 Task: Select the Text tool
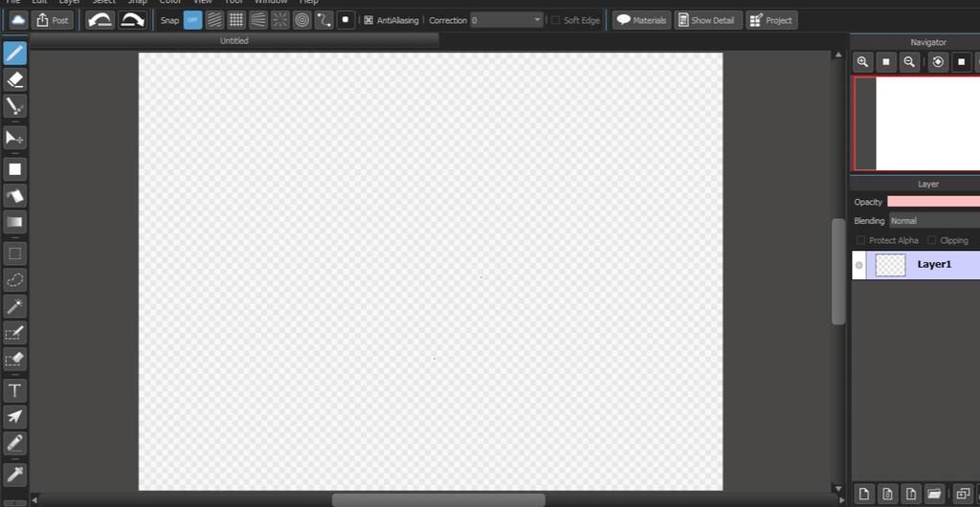(15, 391)
